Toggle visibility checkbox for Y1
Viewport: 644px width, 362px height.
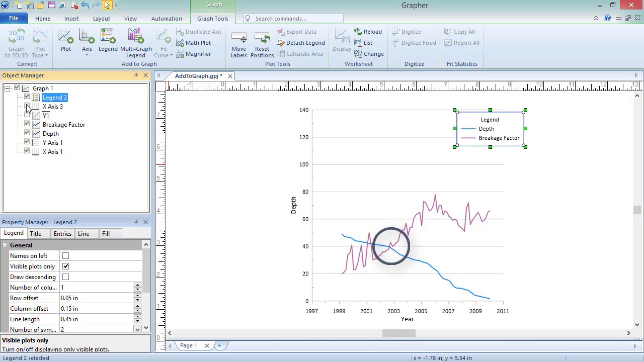tap(27, 116)
